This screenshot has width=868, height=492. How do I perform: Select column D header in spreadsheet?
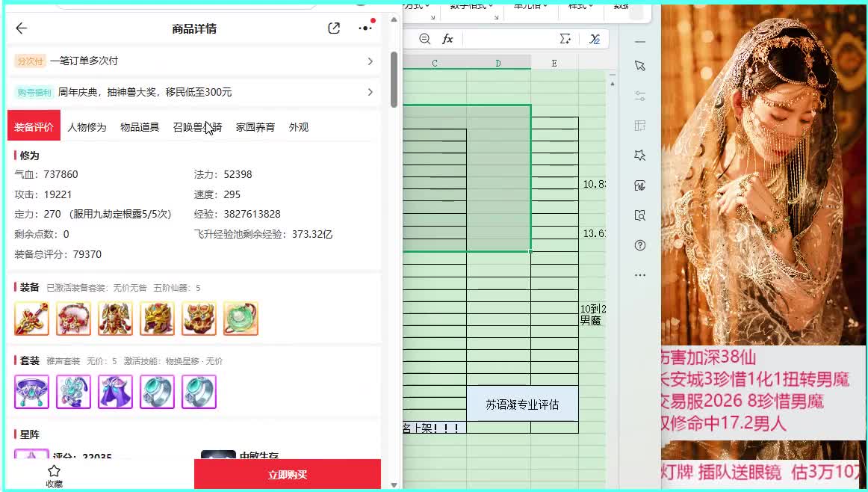498,63
